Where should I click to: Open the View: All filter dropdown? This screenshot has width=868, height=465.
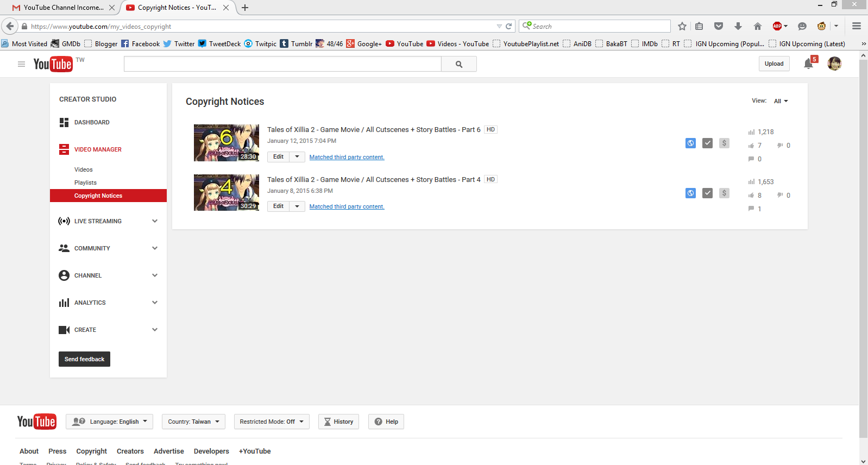coord(781,101)
